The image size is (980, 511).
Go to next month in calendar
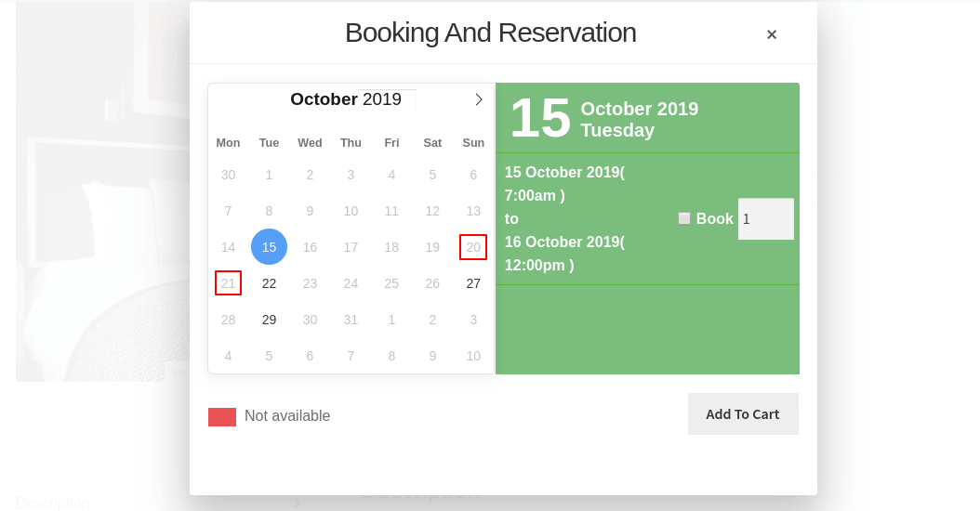click(x=479, y=99)
